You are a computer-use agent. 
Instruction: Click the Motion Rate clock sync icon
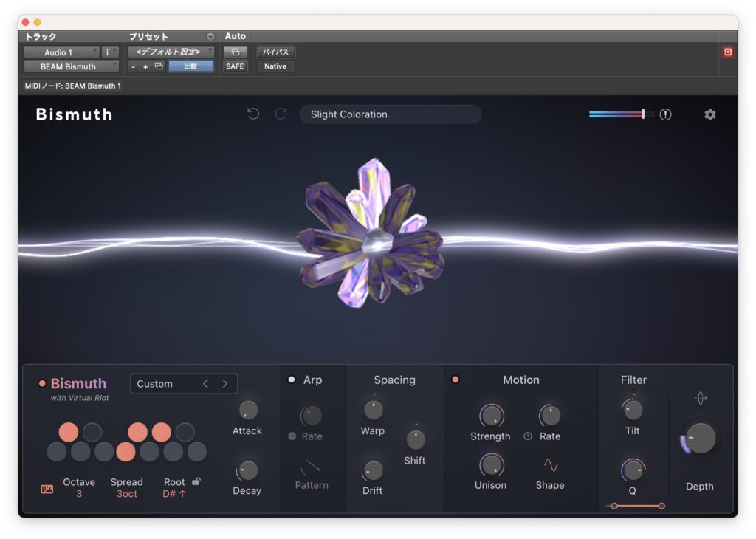point(528,436)
